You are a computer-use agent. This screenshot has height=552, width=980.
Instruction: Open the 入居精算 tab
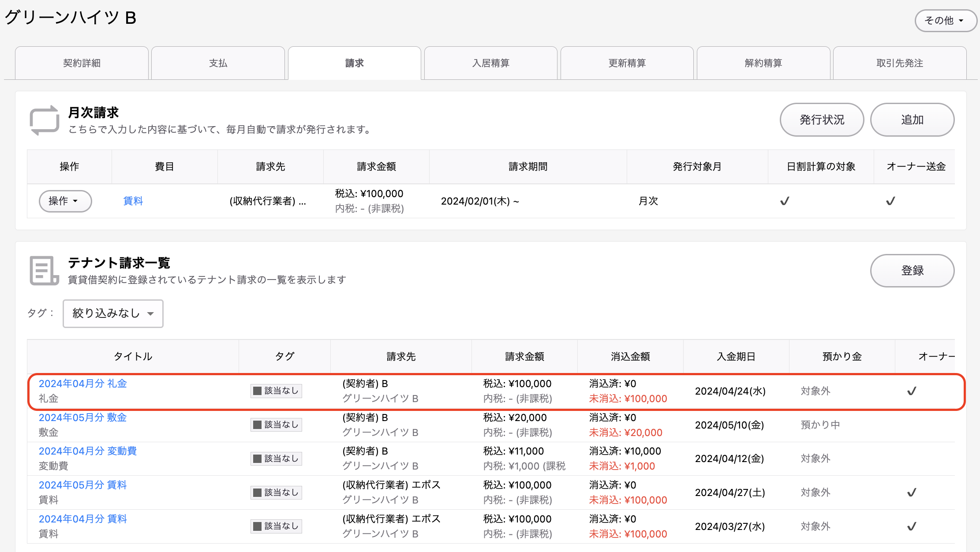coord(491,63)
